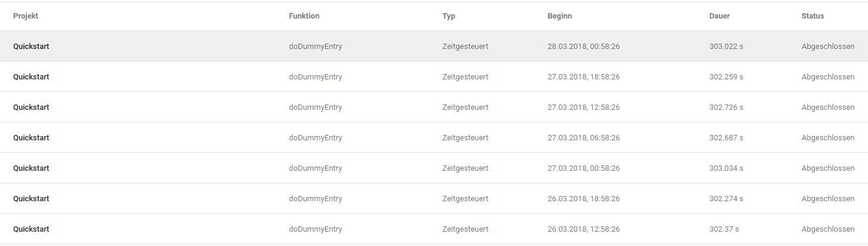This screenshot has height=246, width=868.
Task: Click doDummyEntry in the 27.03.2018, 00:58:26 row
Action: [x=315, y=168]
